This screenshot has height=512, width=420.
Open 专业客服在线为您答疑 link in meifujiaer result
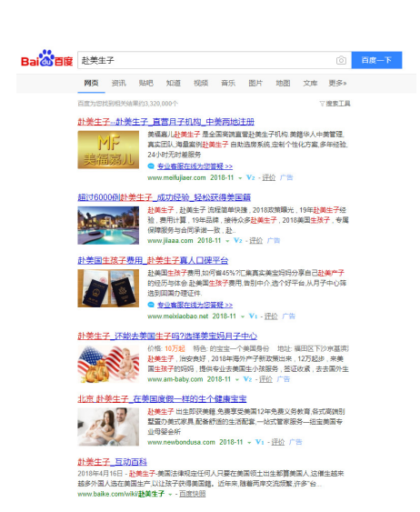195,166
